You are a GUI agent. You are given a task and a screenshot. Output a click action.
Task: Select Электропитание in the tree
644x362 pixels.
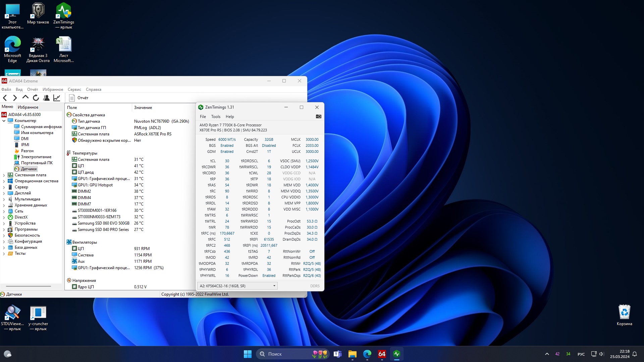[x=36, y=157]
